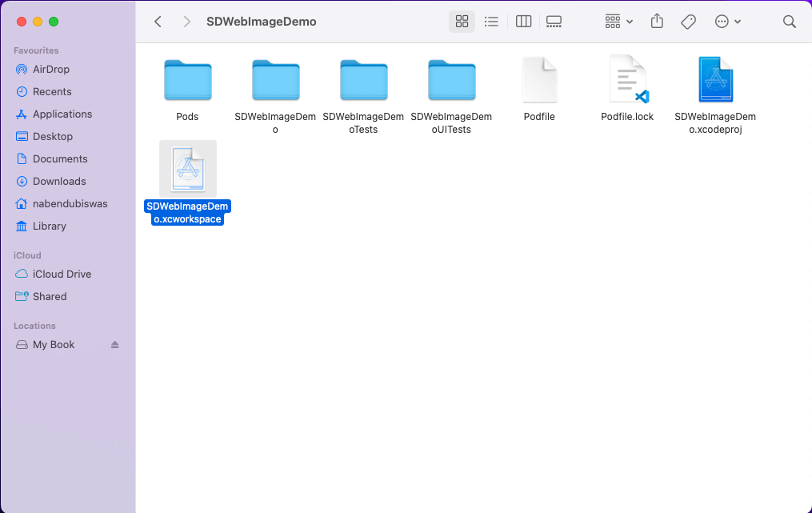Switch to icon grid view
Image resolution: width=812 pixels, height=513 pixels.
[x=462, y=22]
